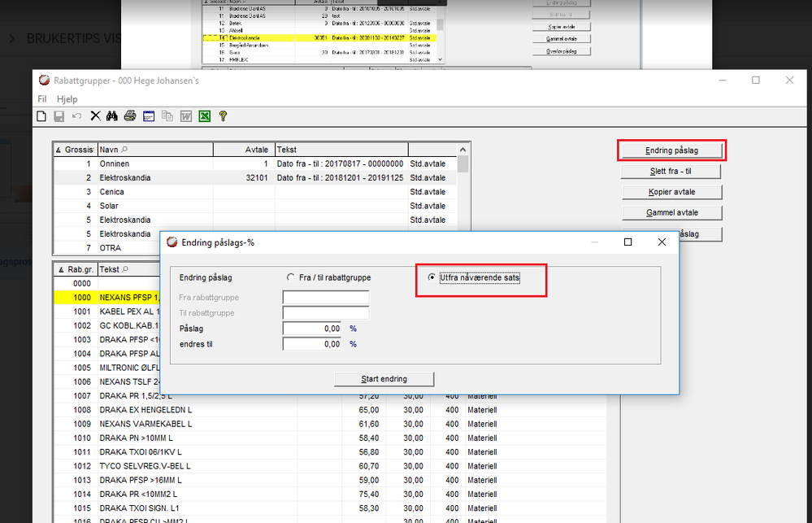
Task: Click the Gammel avtale button in the Rabattgrupper window
Action: pos(671,212)
